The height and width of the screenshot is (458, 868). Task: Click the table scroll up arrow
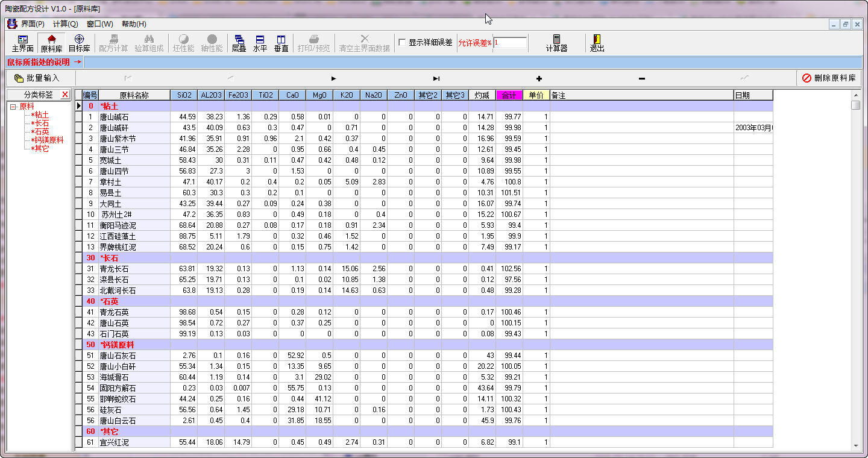(856, 95)
